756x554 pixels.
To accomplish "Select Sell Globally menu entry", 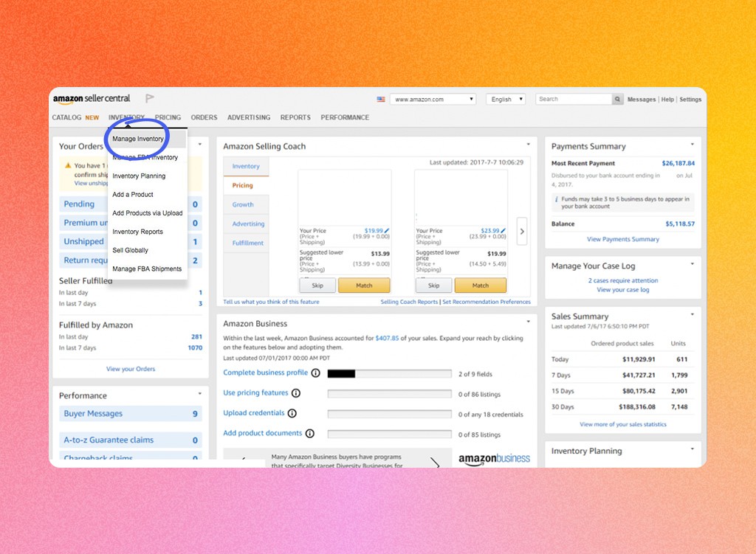I will pyautogui.click(x=130, y=250).
